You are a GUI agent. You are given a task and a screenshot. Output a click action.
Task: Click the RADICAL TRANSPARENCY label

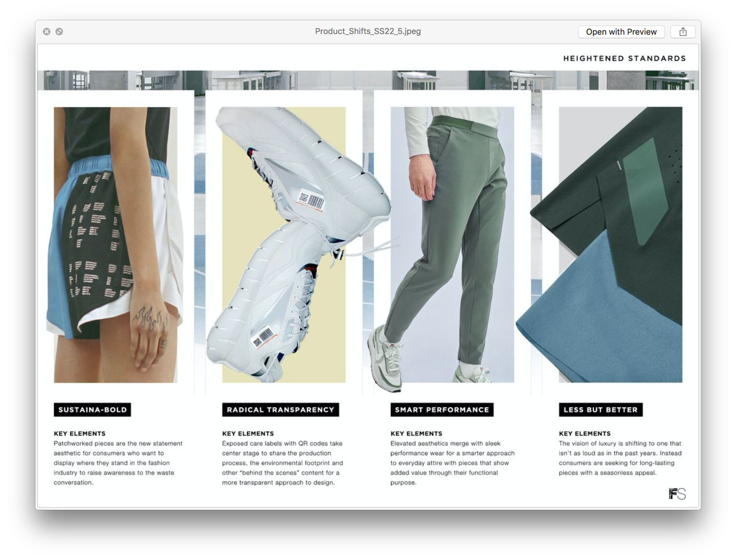[281, 410]
